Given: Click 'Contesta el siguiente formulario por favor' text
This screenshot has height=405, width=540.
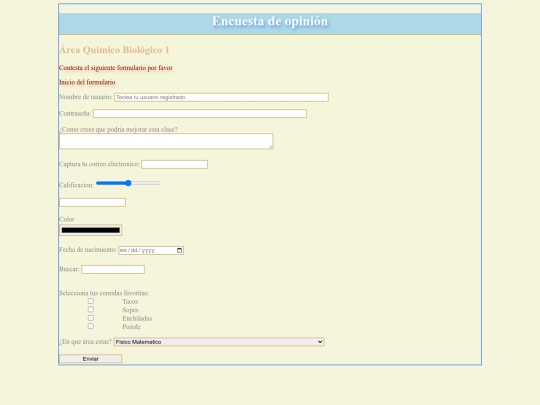Looking at the screenshot, I should click(116, 68).
